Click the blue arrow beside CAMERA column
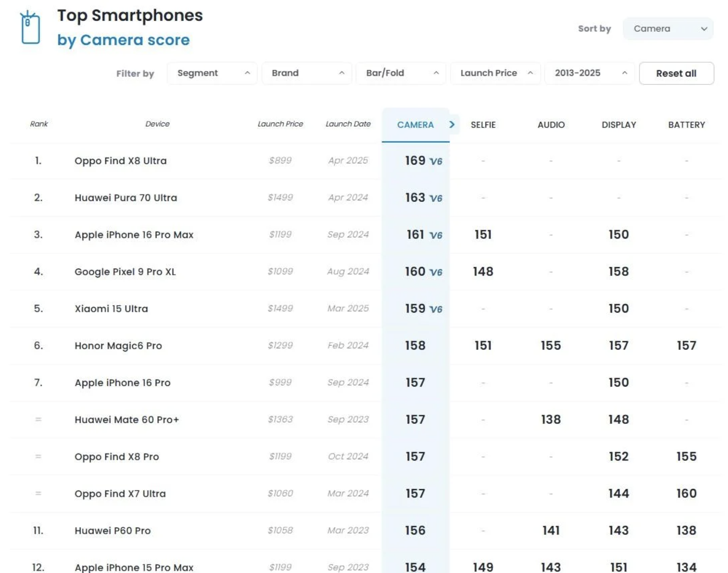This screenshot has height=573, width=728. [x=452, y=125]
